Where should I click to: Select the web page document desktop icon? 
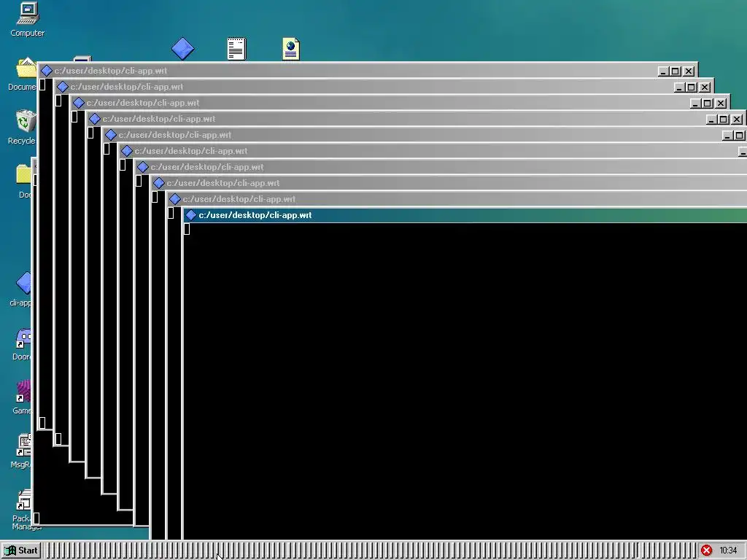291,49
